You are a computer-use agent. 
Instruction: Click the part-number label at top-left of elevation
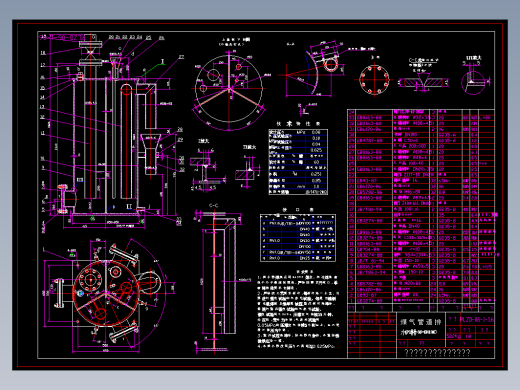tap(62, 37)
